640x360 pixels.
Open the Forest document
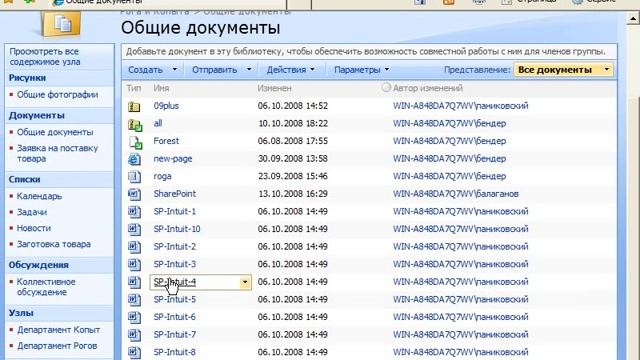click(166, 141)
